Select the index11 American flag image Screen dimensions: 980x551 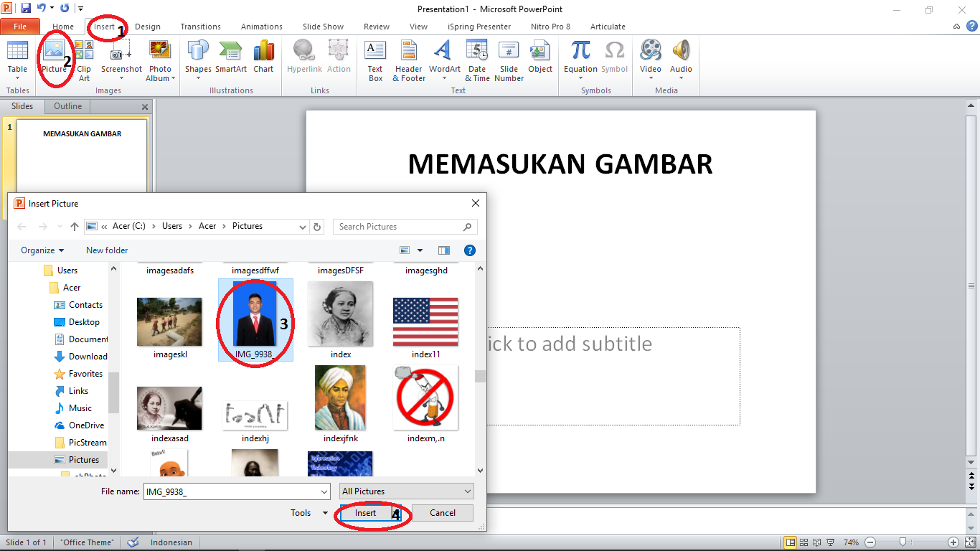pyautogui.click(x=425, y=321)
